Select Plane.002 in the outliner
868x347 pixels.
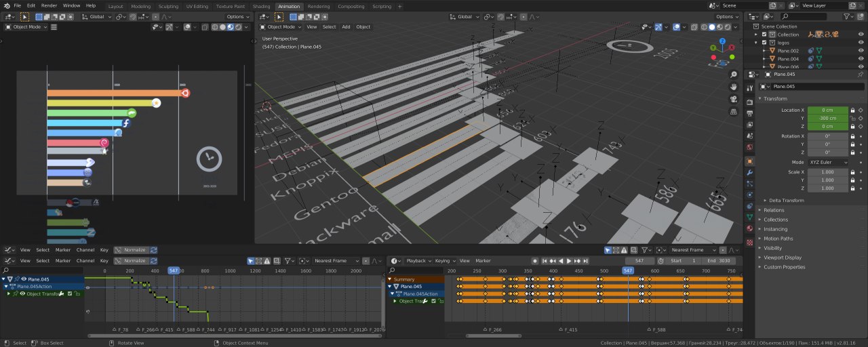(x=787, y=51)
